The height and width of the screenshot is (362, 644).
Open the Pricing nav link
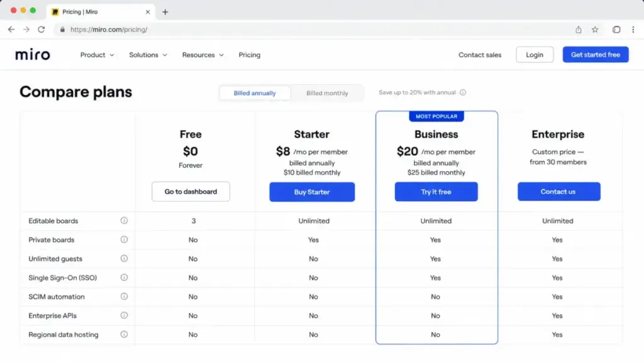tap(249, 55)
